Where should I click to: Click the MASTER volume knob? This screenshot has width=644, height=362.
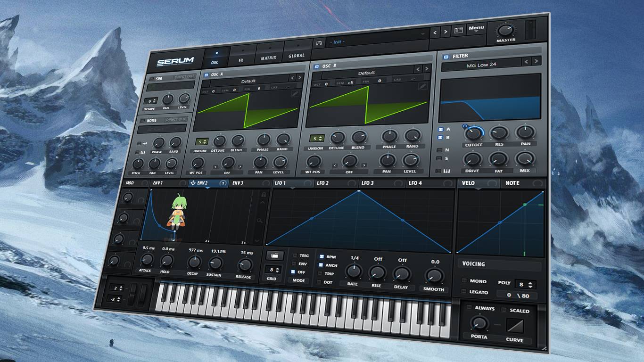click(505, 31)
